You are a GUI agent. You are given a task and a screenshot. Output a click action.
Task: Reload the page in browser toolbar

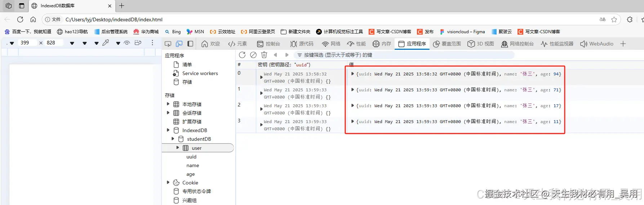point(20,19)
